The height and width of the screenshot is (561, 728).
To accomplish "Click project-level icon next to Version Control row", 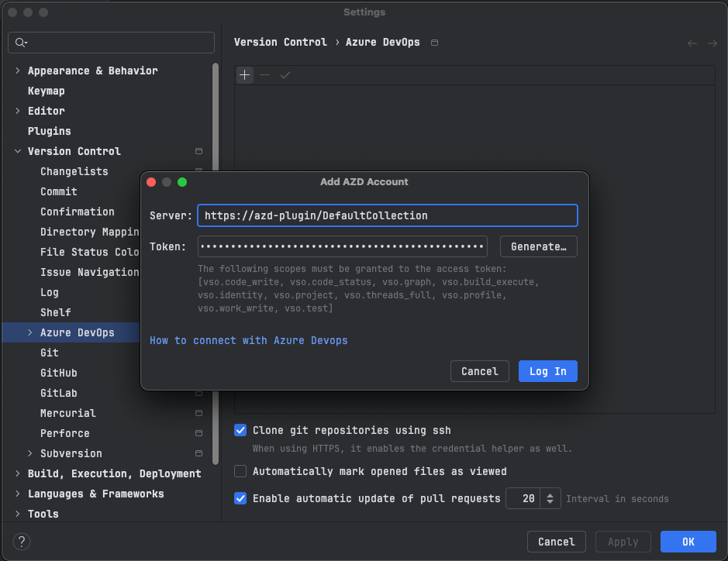I will click(x=198, y=151).
